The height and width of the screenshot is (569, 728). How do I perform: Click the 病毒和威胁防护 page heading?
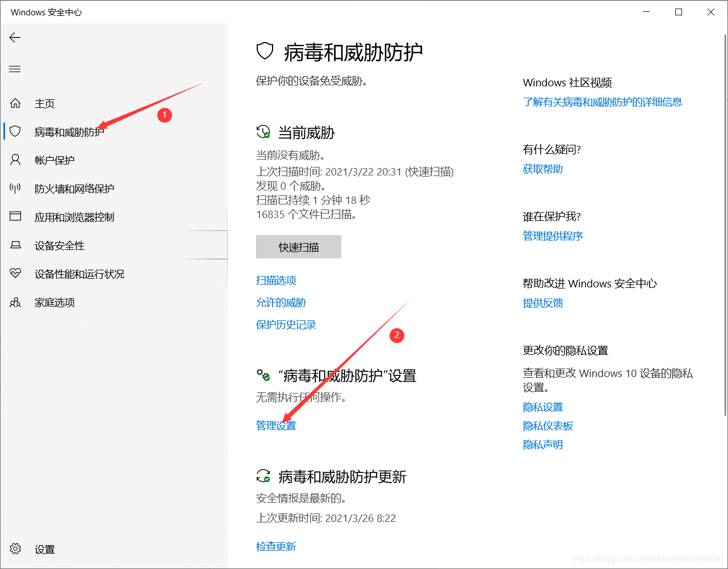point(353,52)
